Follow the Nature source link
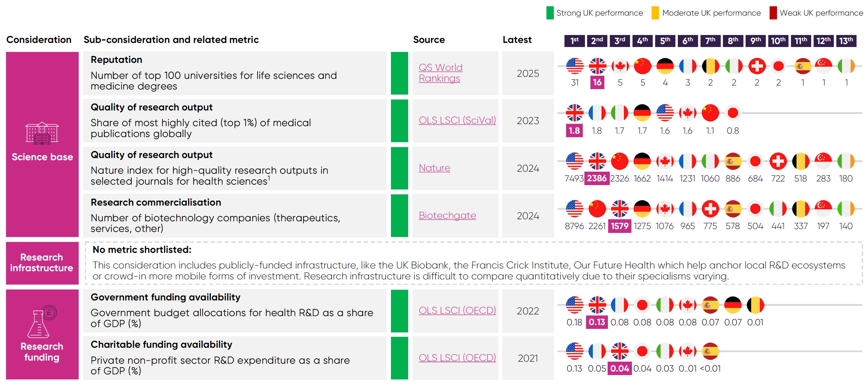Viewport: 868px width, 386px height. tap(434, 168)
